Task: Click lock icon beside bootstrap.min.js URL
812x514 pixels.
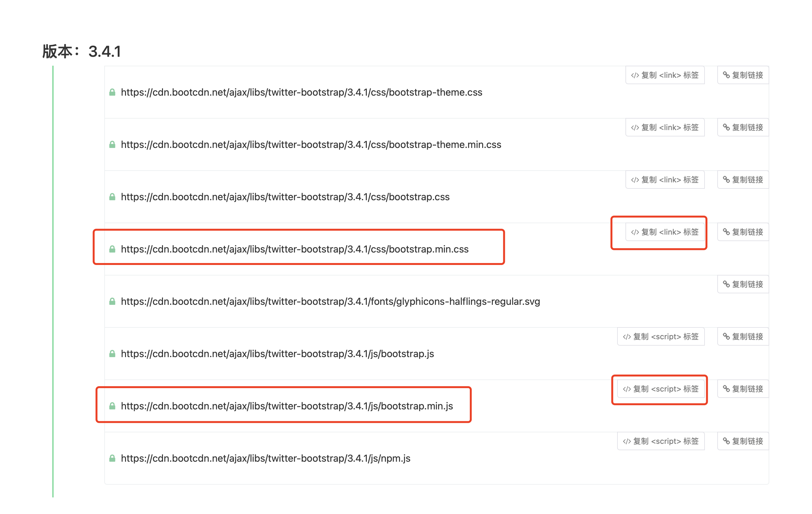Action: [x=112, y=406]
